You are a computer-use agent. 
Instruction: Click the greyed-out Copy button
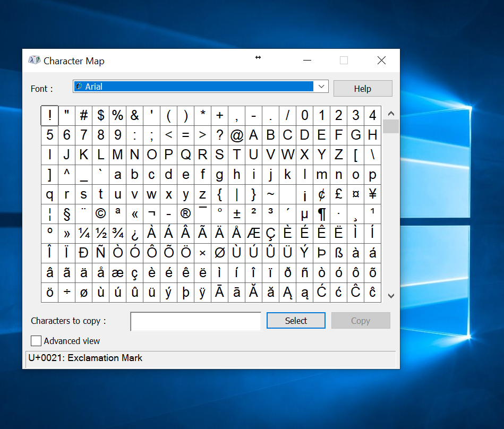pos(361,320)
